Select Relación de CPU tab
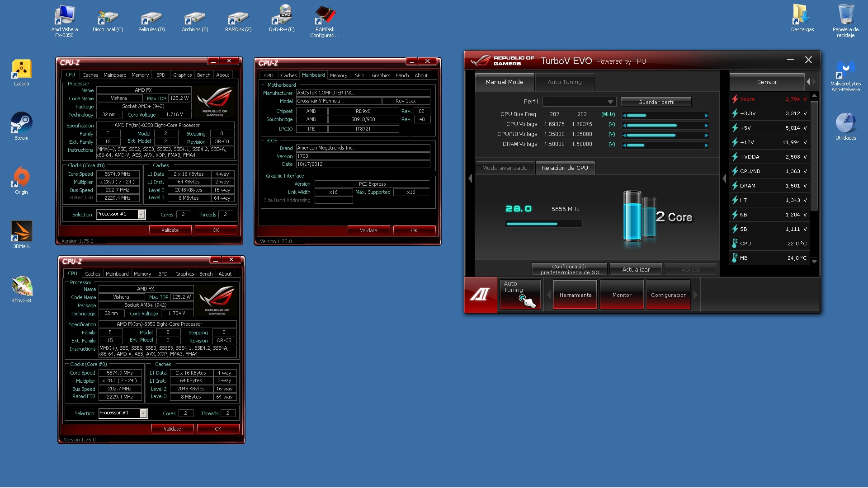Image resolution: width=868 pixels, height=488 pixels. [565, 168]
